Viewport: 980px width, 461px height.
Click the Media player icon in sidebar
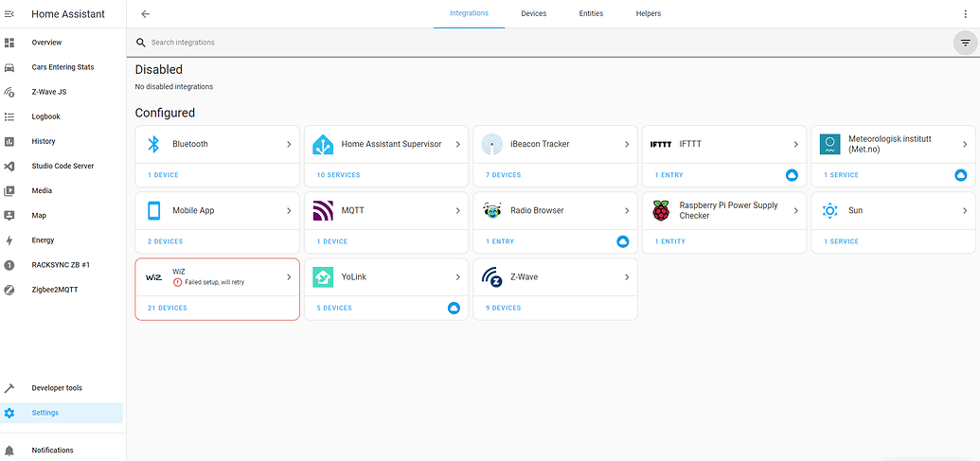coord(9,190)
